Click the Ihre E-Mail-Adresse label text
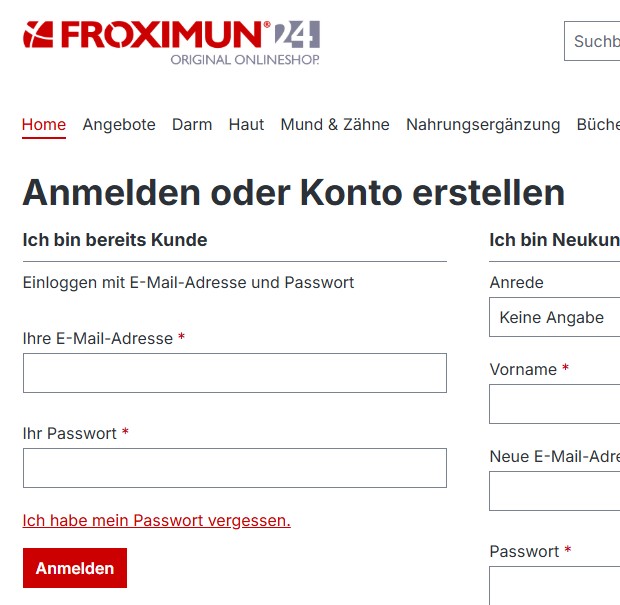Image resolution: width=620 pixels, height=605 pixels. click(x=97, y=339)
